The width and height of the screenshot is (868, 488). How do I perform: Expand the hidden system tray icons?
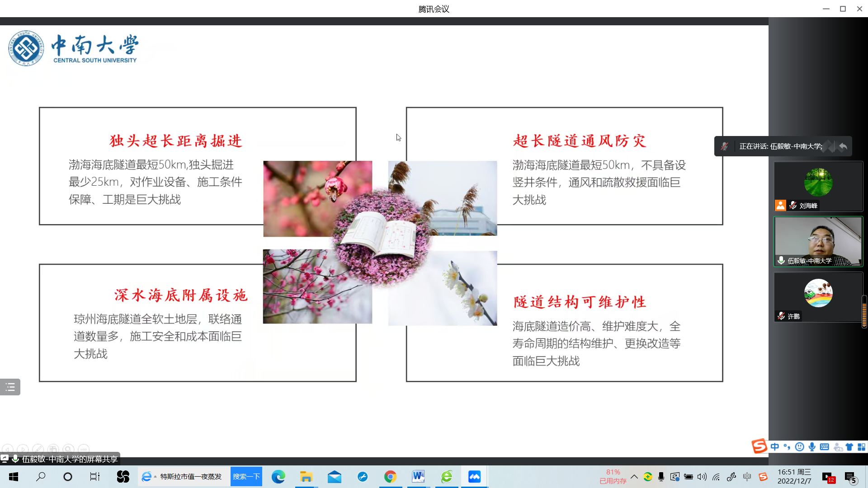point(634,477)
